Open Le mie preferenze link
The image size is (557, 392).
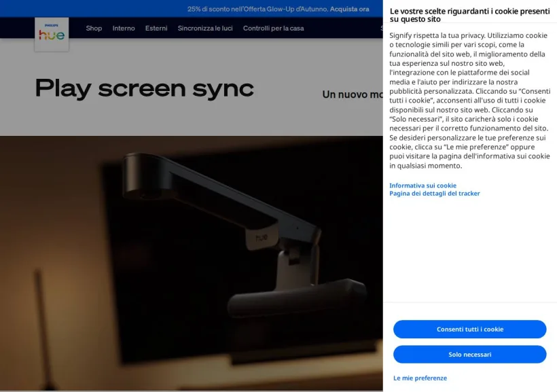click(420, 378)
